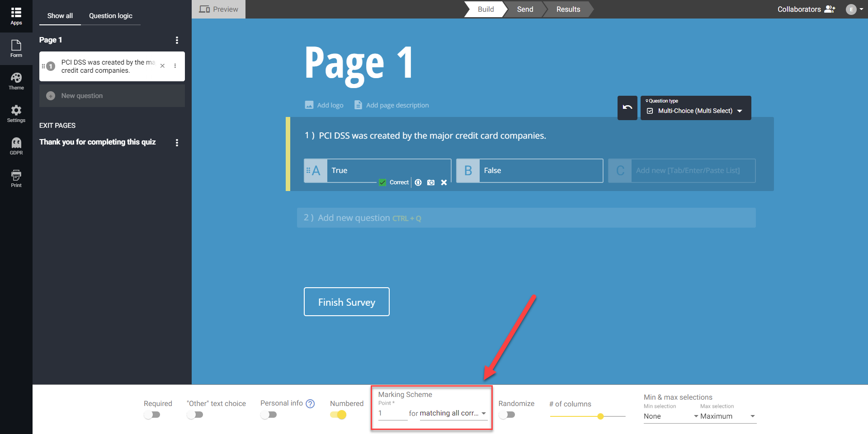868x434 pixels.
Task: Click the Point value input field
Action: (x=392, y=413)
